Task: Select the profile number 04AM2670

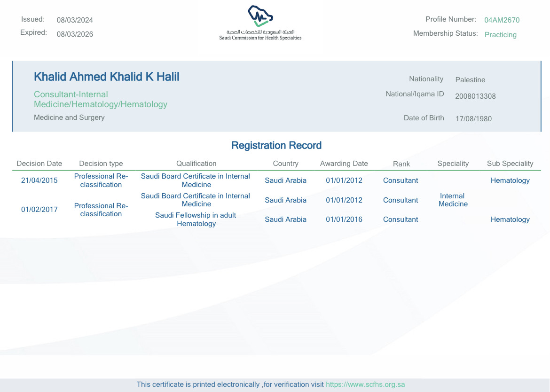Action: pos(502,20)
